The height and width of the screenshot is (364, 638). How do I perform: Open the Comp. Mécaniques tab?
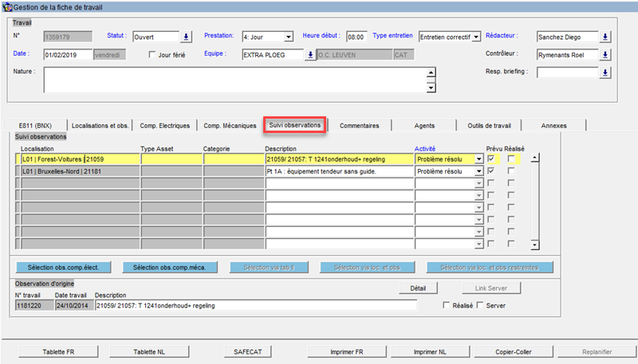230,126
